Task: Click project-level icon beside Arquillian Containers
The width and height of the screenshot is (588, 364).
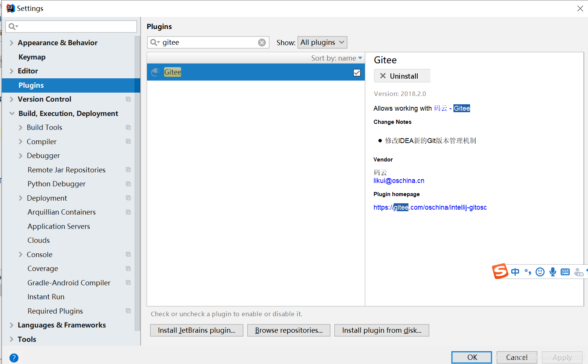Action: (x=128, y=212)
